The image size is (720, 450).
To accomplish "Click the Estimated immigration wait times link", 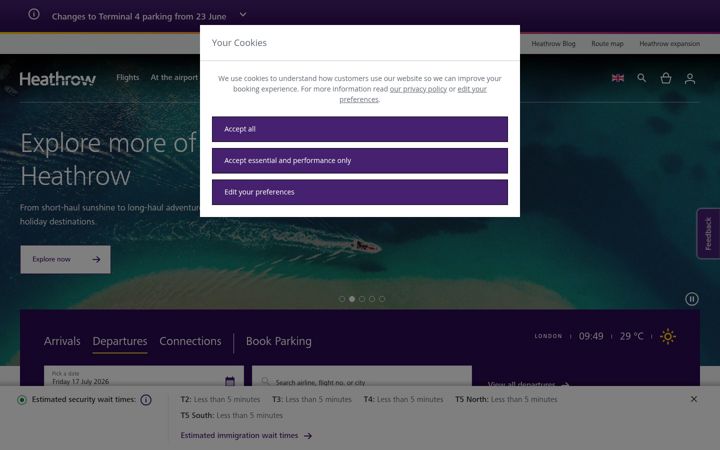I will point(239,435).
